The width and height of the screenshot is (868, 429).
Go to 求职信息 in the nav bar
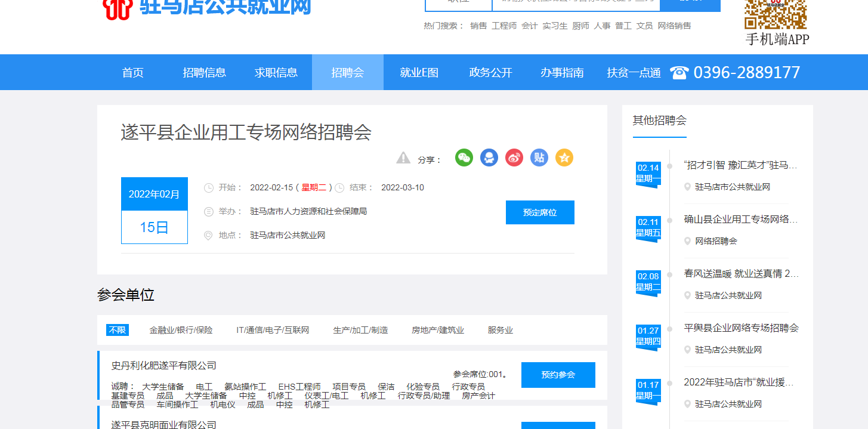click(276, 72)
